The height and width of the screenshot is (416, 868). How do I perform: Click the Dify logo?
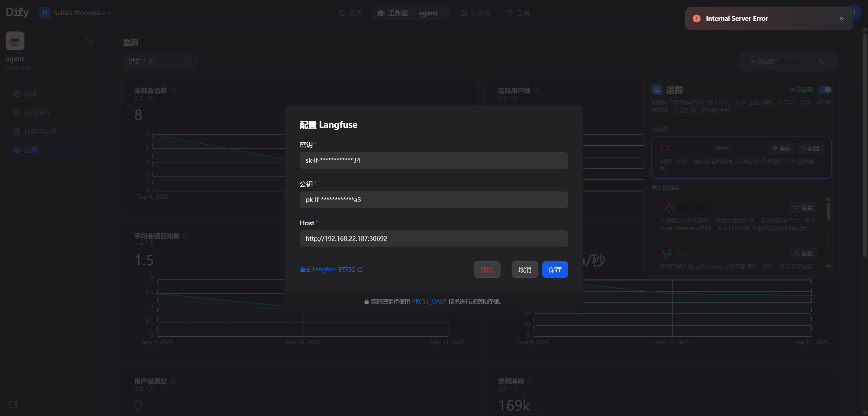17,13
